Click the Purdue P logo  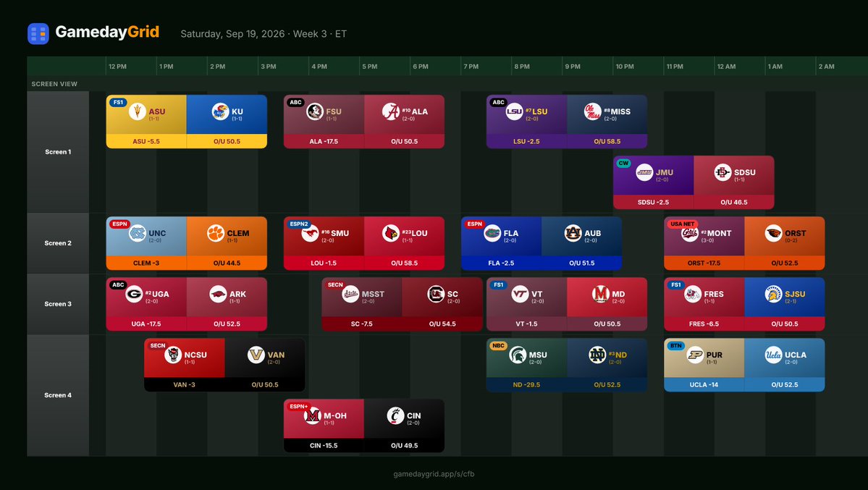tap(695, 355)
